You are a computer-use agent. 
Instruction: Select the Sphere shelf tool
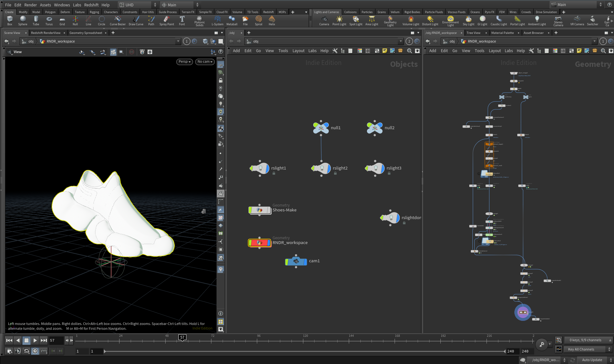click(23, 21)
